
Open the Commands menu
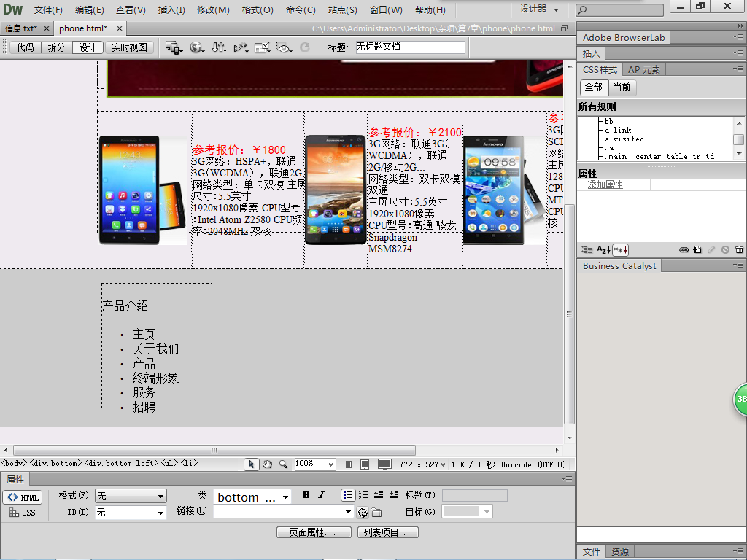tap(301, 9)
